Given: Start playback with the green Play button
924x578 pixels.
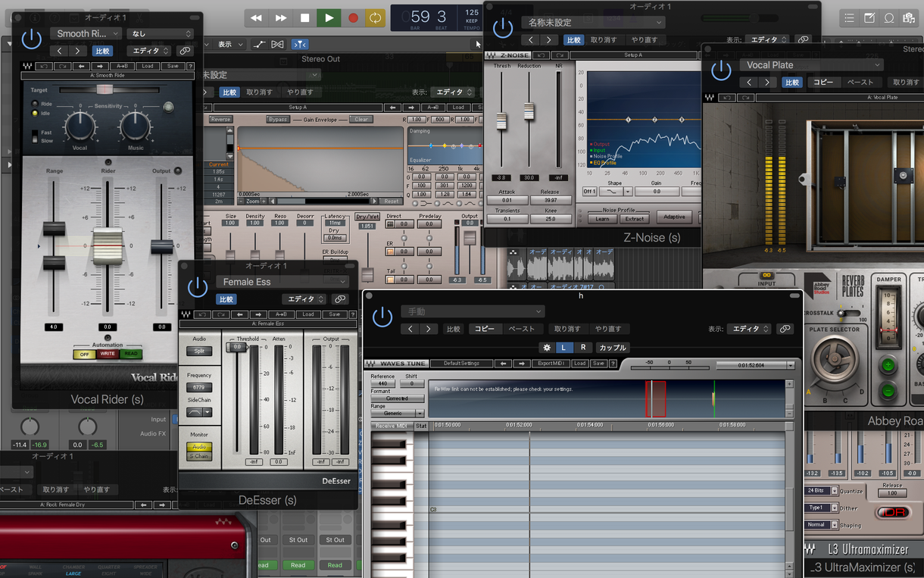Looking at the screenshot, I should [329, 17].
